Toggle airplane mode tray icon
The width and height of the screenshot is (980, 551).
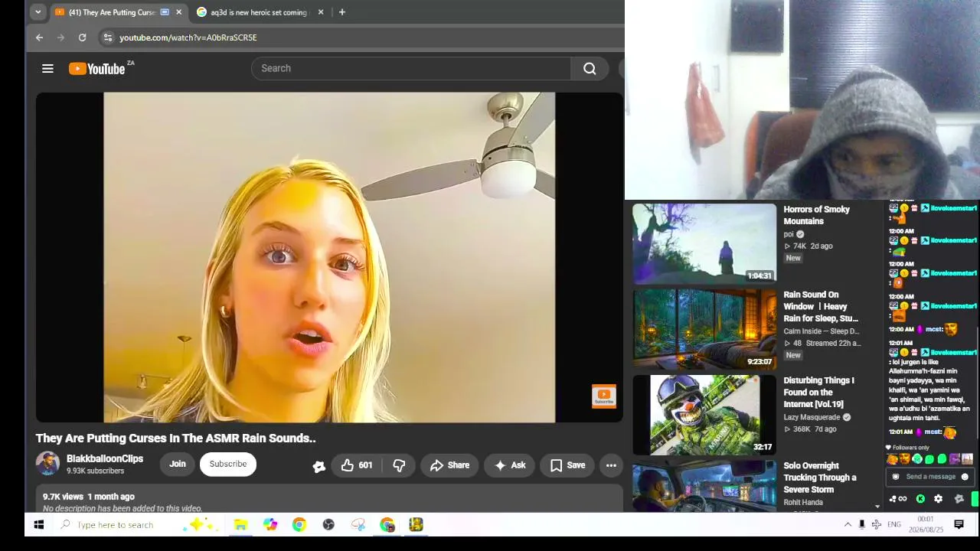coord(877,525)
